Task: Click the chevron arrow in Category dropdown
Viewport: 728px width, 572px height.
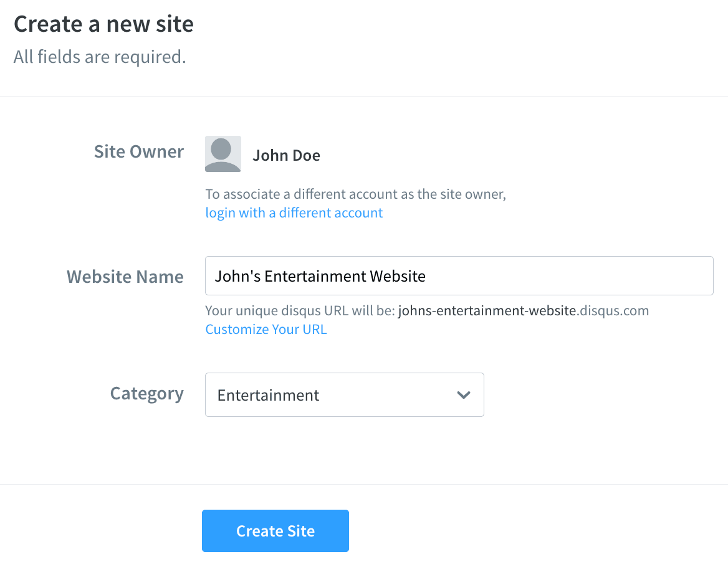Action: point(463,395)
